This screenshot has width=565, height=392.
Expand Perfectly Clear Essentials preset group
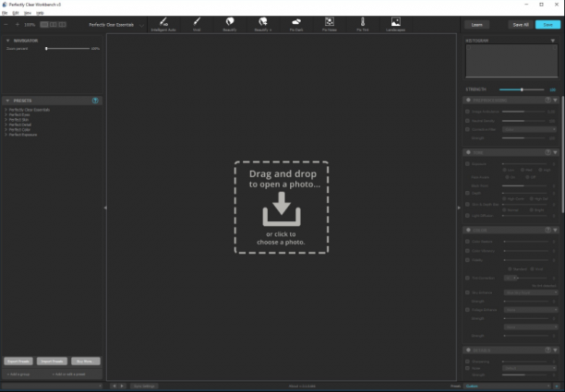(x=6, y=110)
